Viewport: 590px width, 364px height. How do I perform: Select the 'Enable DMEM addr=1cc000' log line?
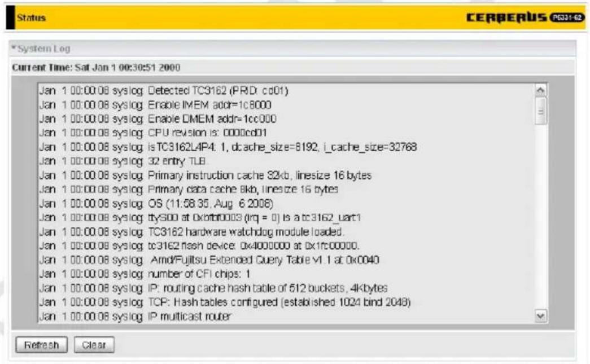pyautogui.click(x=158, y=119)
